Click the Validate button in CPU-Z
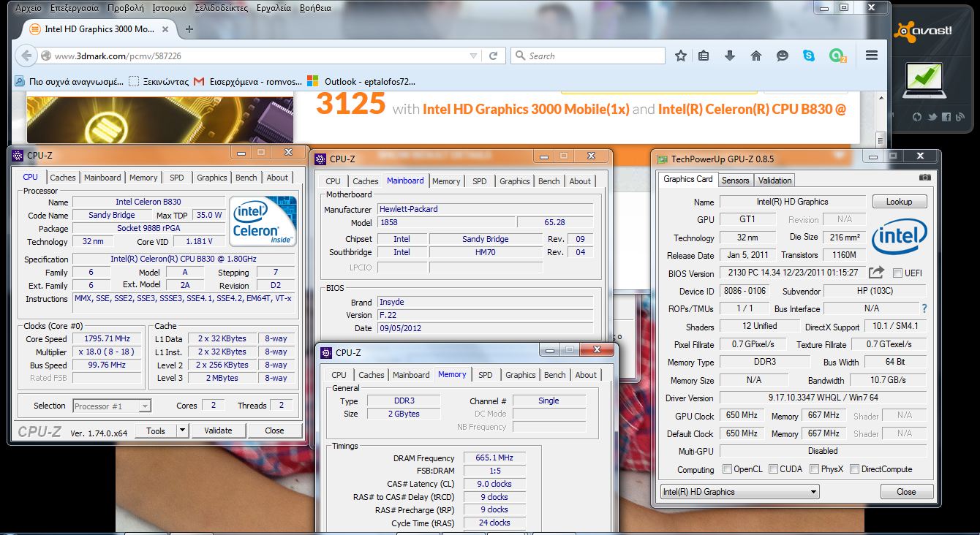This screenshot has width=980, height=535. pyautogui.click(x=218, y=430)
